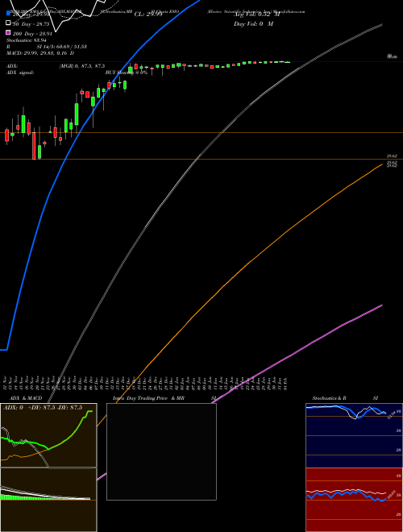The height and width of the screenshot is (532, 403).
Task: Click the 'MACD: 29.99, 29.83, 0.16 D' readout
Action: click(x=40, y=53)
